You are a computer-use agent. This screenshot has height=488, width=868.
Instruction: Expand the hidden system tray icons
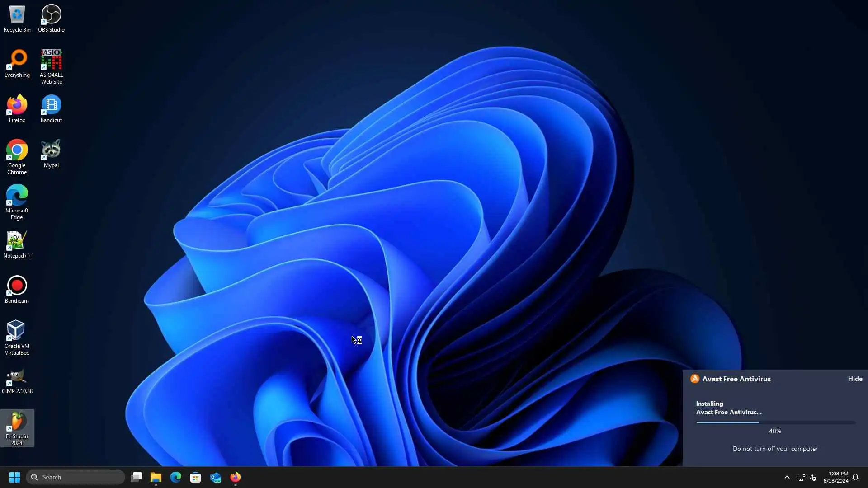[x=787, y=477]
